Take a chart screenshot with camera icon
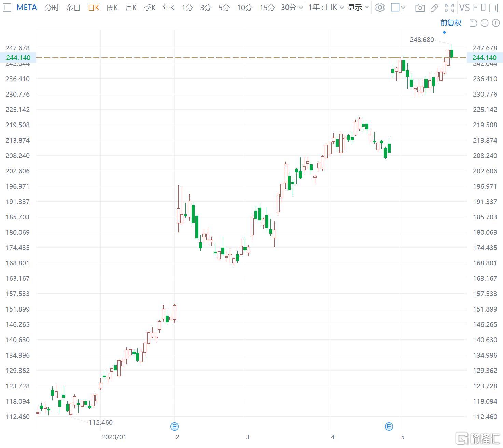Screen dimensions: 503x448 [420, 8]
